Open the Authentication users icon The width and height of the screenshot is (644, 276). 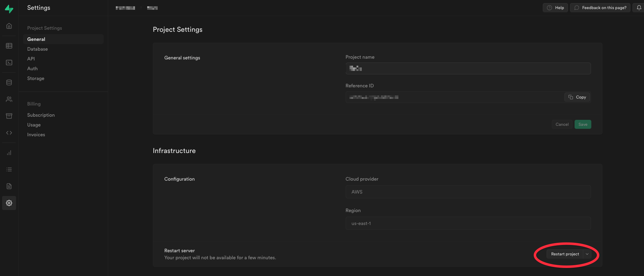(9, 99)
